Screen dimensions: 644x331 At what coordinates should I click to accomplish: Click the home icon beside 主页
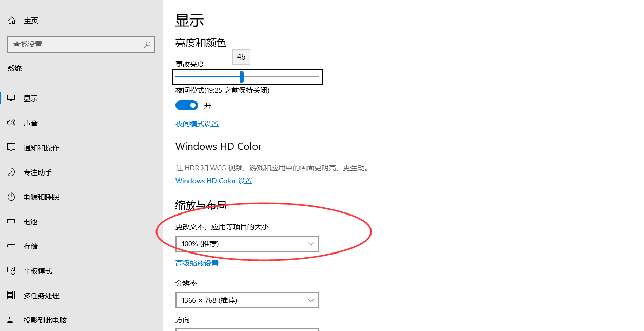(x=11, y=21)
